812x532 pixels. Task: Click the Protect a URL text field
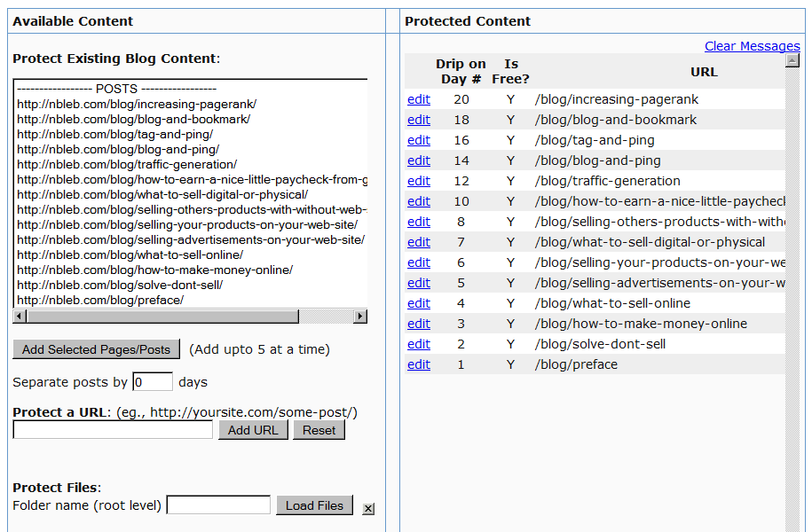(113, 430)
